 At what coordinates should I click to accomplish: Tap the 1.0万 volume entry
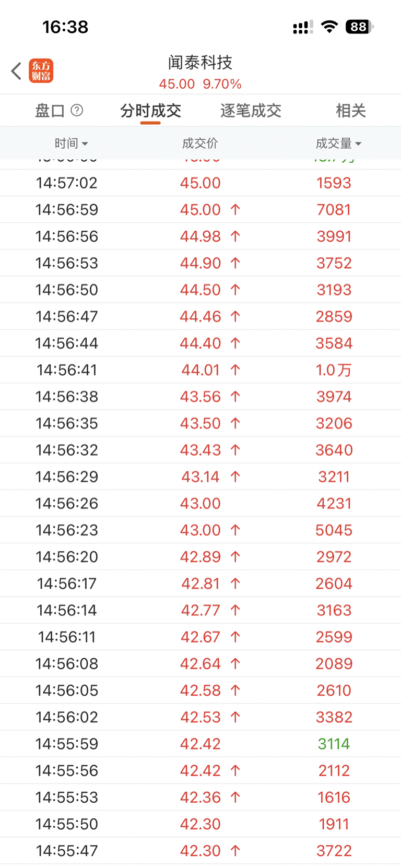pyautogui.click(x=334, y=370)
